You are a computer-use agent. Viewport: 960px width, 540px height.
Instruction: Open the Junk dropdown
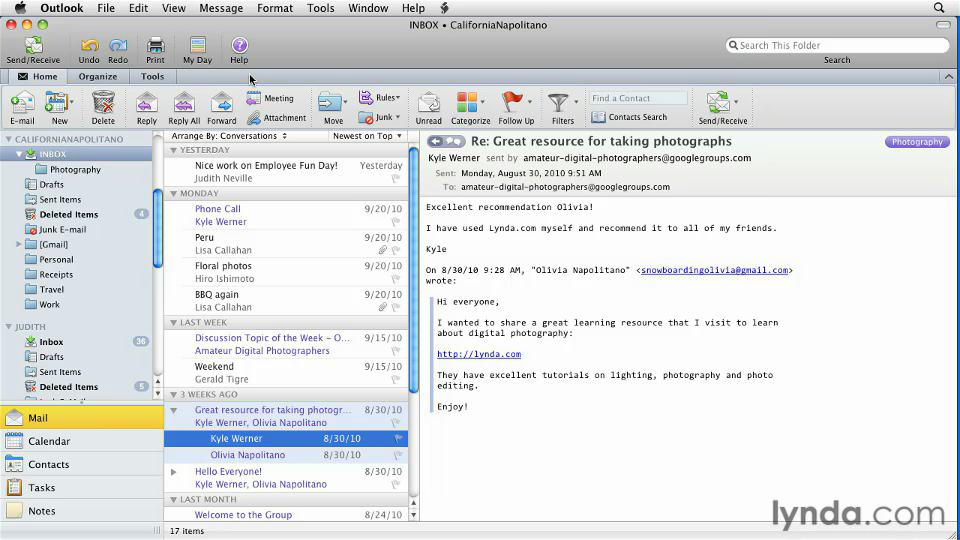[380, 117]
